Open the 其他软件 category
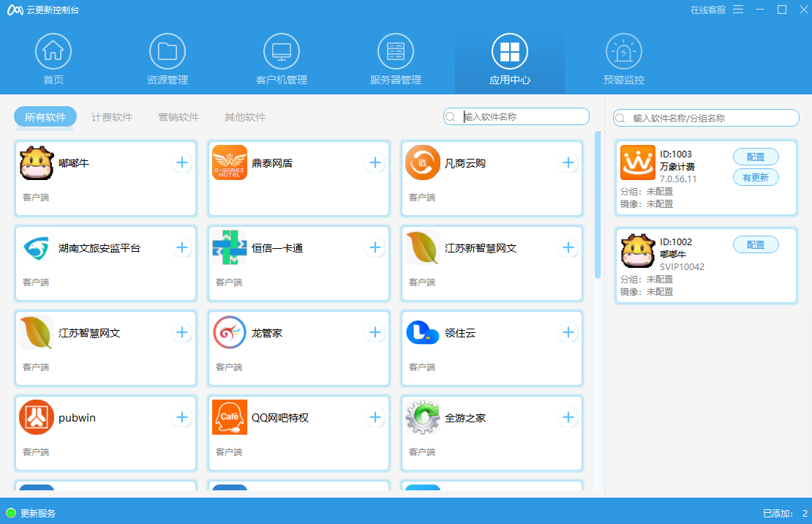812x524 pixels. 243,116
